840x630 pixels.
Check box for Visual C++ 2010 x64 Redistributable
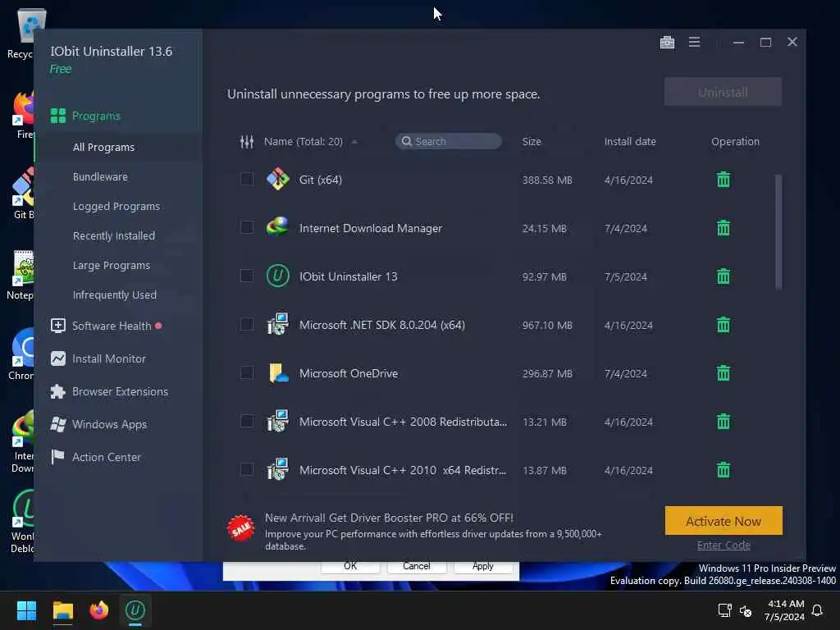[246, 469]
